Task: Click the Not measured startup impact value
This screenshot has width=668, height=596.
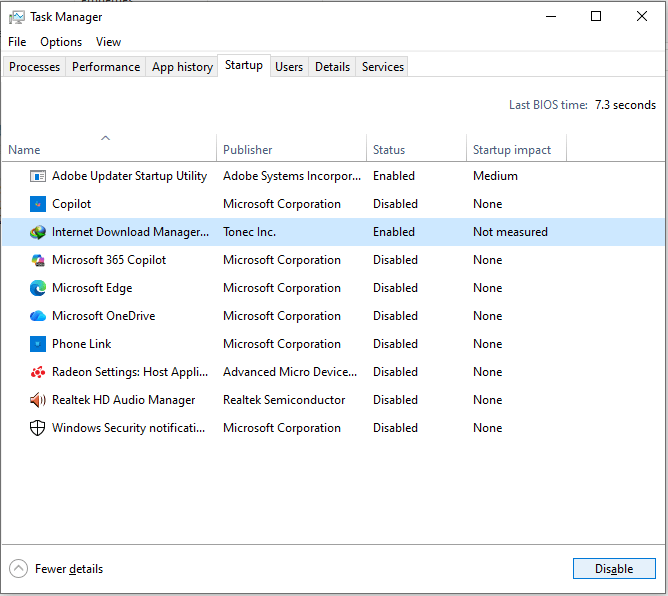Action: tap(510, 232)
